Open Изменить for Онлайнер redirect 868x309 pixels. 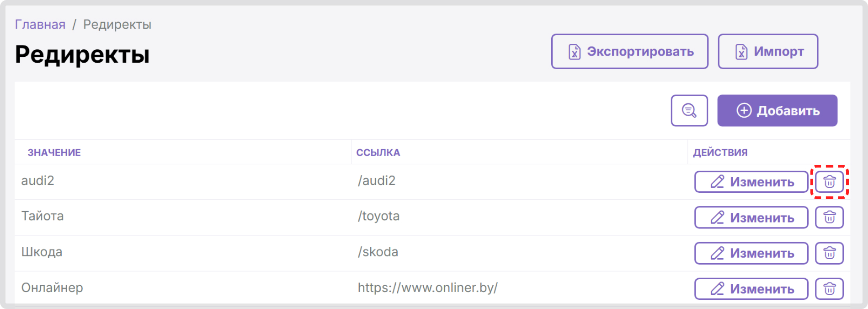751,289
